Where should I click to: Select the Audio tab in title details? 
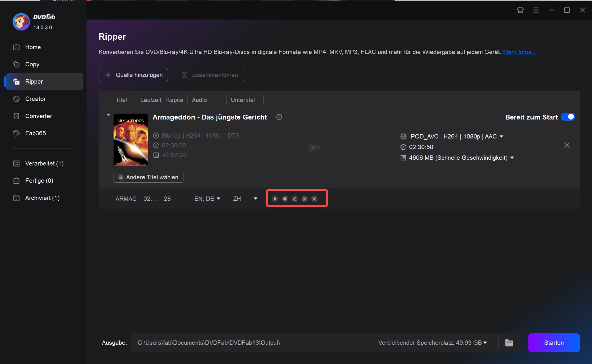point(199,100)
